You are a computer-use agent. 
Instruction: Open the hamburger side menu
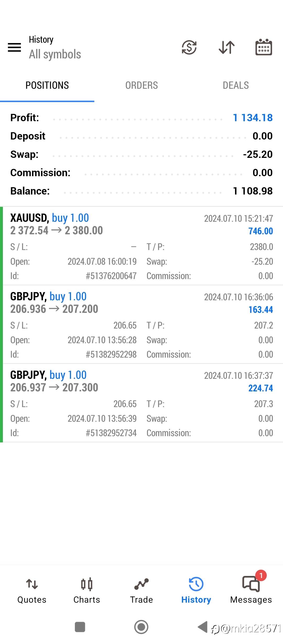[14, 47]
